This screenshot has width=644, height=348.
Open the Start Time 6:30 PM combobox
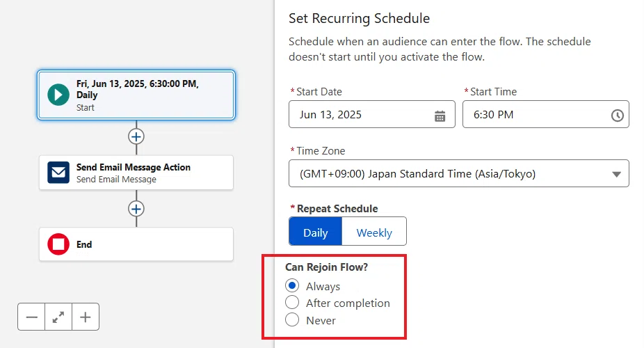point(545,114)
